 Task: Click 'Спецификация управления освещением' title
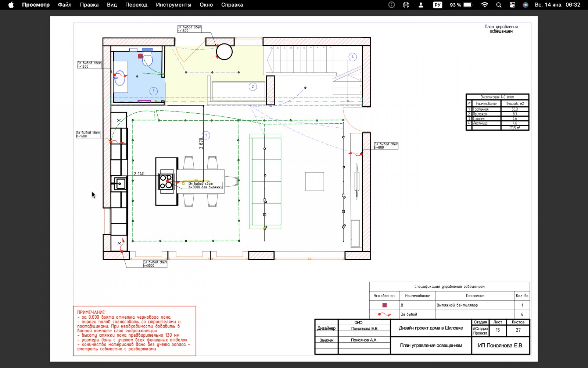point(449,286)
